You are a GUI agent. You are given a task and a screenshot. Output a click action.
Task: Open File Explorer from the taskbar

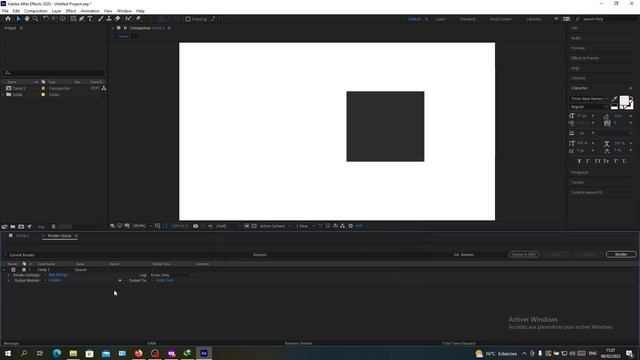pyautogui.click(x=73, y=353)
